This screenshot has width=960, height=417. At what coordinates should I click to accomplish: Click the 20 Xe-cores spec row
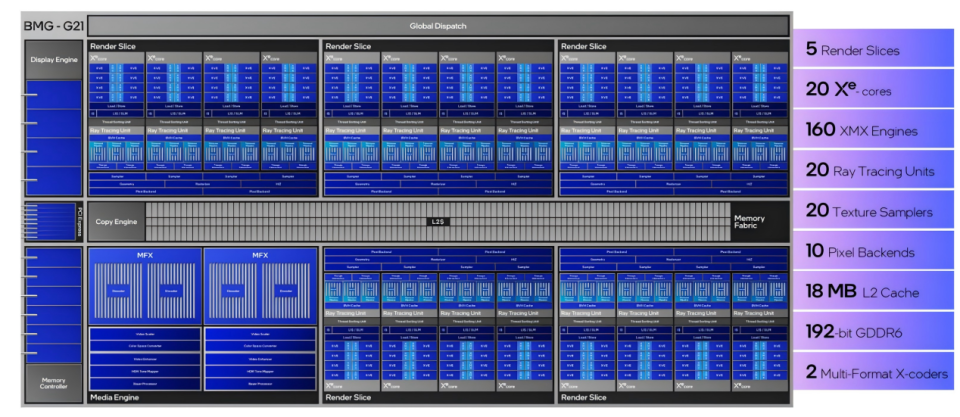[876, 90]
